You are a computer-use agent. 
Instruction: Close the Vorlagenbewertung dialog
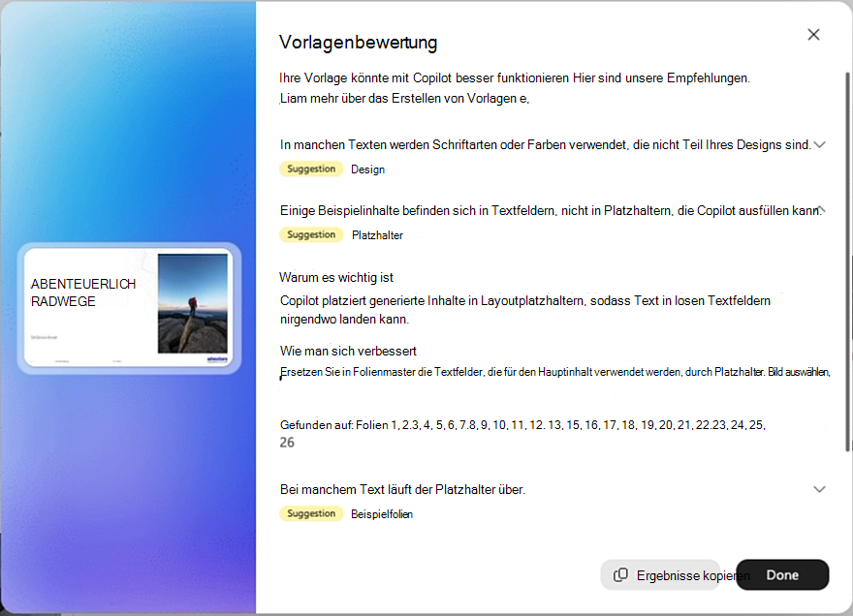(x=813, y=35)
